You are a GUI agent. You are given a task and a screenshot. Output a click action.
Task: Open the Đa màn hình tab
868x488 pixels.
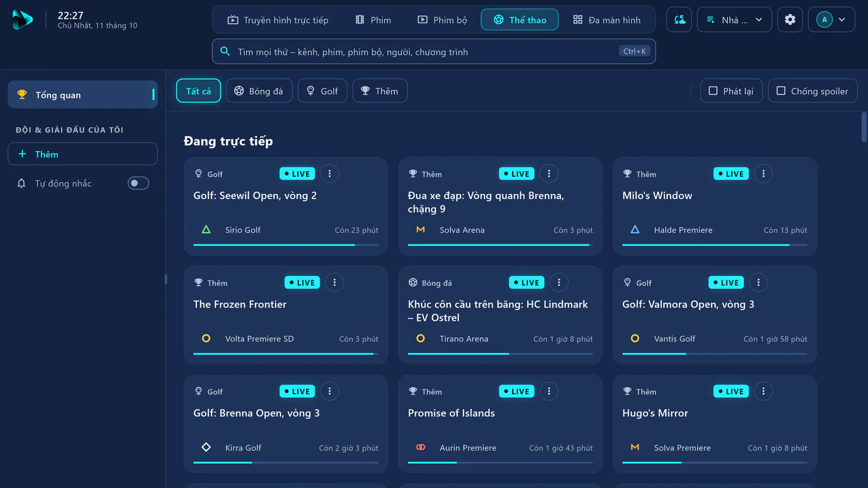pyautogui.click(x=607, y=20)
